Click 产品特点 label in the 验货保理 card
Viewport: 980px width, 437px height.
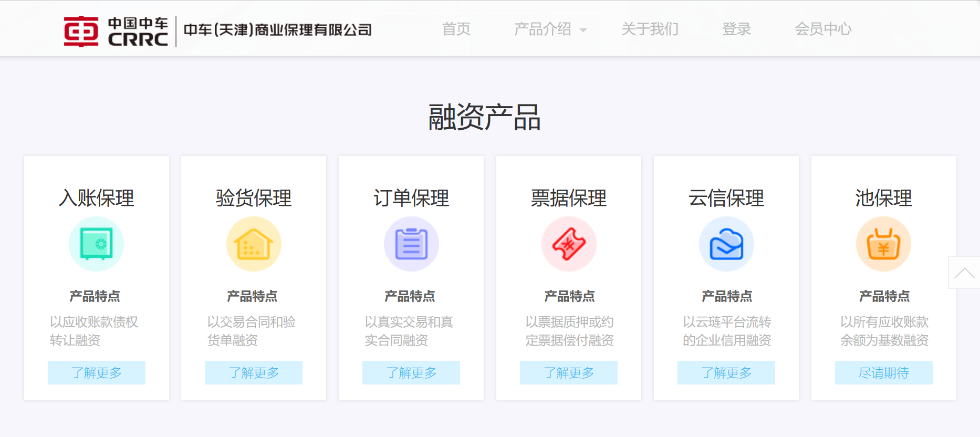(253, 296)
